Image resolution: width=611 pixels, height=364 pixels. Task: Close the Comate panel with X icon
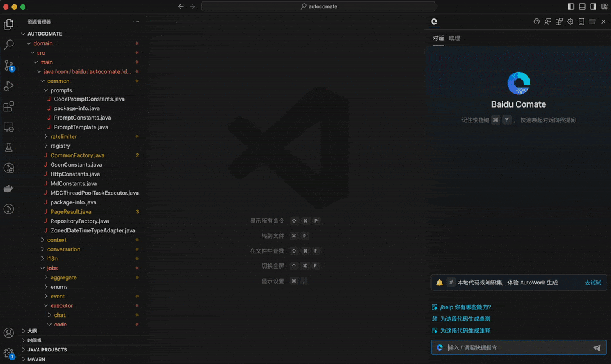click(x=603, y=22)
